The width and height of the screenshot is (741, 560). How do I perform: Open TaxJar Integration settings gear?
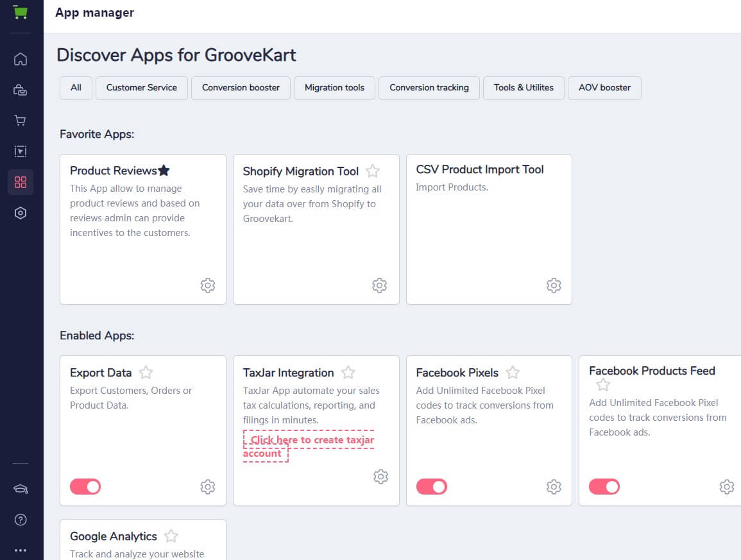pos(380,477)
